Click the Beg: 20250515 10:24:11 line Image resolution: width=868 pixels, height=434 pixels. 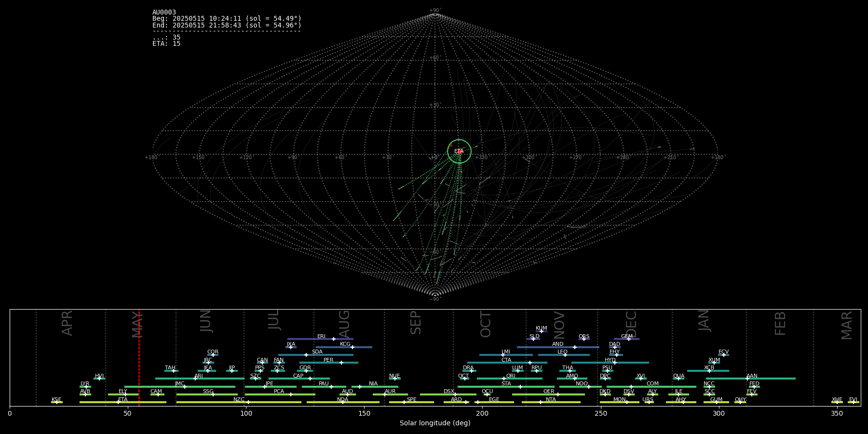click(x=227, y=19)
